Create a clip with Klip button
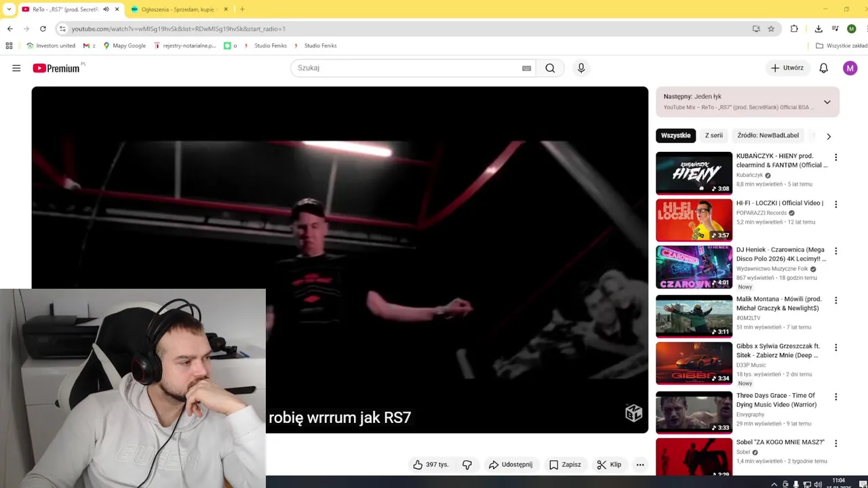 click(609, 464)
